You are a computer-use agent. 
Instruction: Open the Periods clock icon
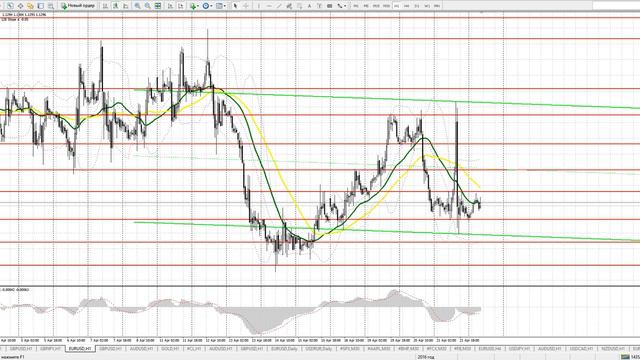(206, 6)
